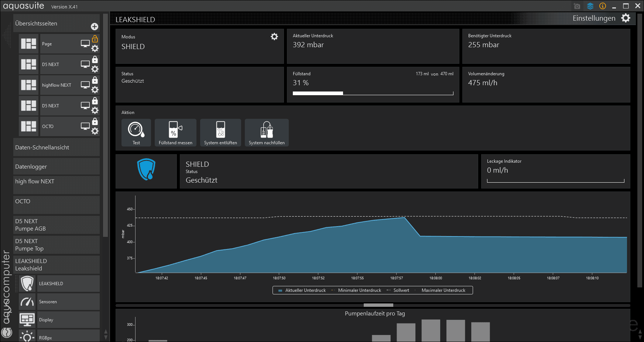
Task: Open gear settings for highflow NEXT page
Action: click(95, 90)
